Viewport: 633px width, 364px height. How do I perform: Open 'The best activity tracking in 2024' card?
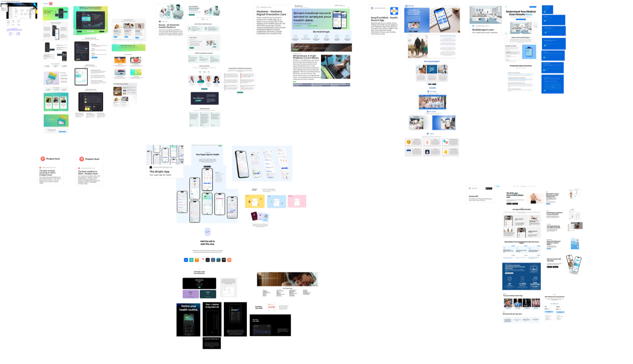pos(51,169)
